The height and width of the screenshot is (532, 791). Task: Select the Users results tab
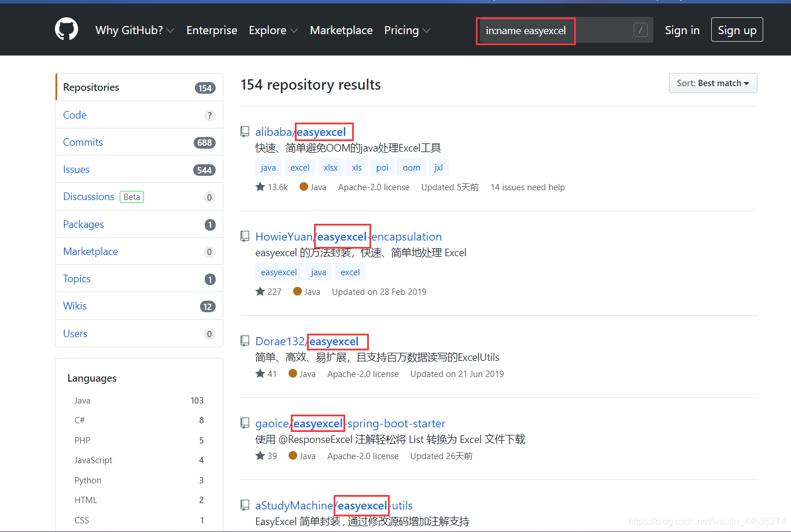tap(139, 334)
